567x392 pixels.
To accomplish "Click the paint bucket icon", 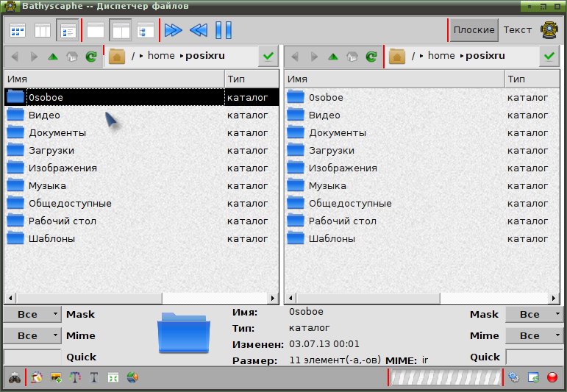I will coord(37,378).
